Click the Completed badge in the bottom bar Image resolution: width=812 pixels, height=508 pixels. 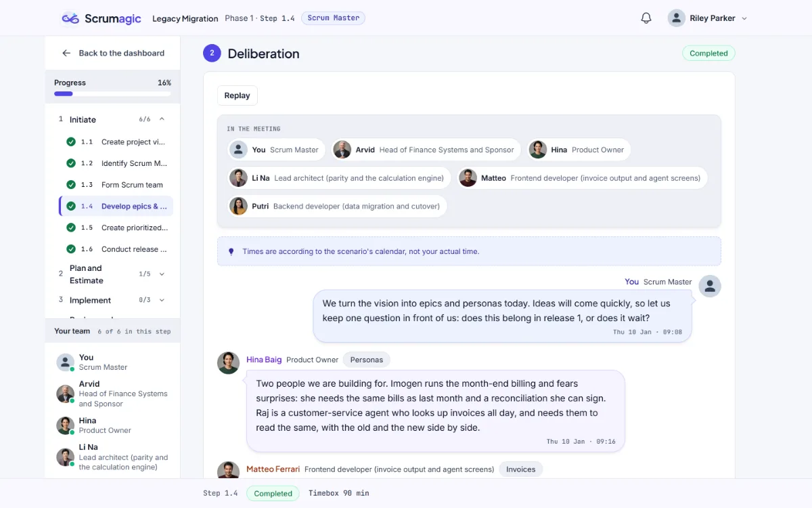click(273, 494)
